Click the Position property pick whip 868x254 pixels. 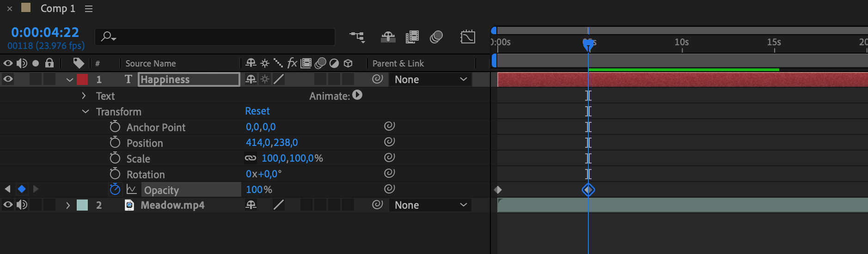pos(389,142)
